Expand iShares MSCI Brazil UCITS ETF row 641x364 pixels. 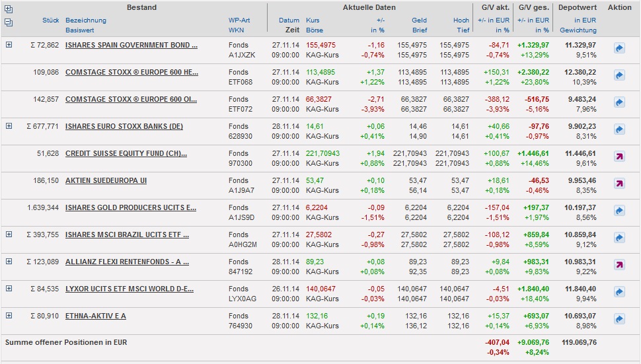[x=9, y=234]
